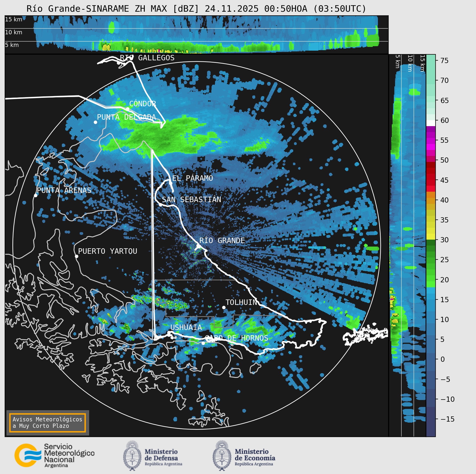
Task: Click the PUERTO YARTOU label
Action: tap(108, 251)
